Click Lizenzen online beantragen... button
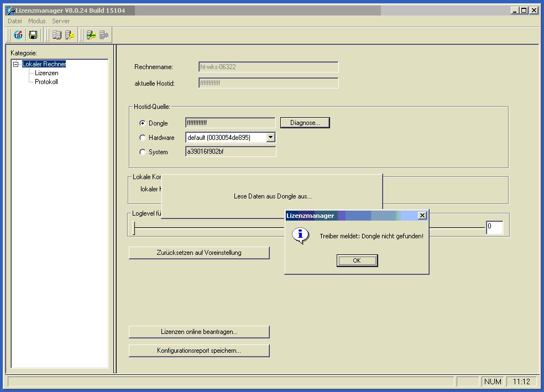 199,332
